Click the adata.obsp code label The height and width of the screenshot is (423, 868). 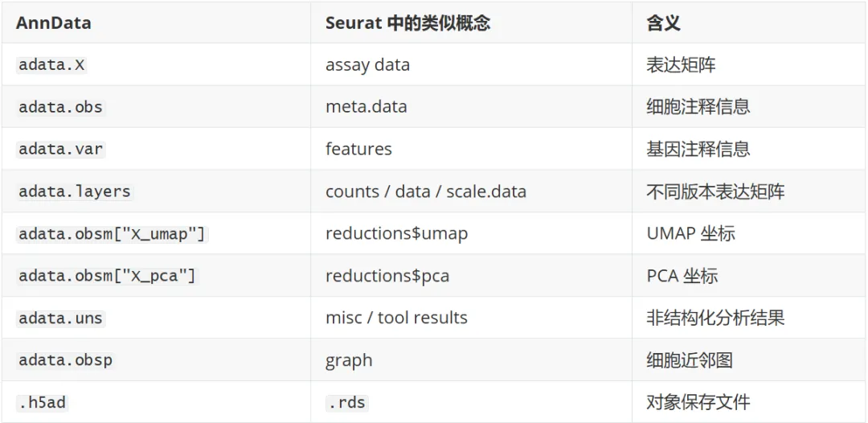tap(65, 360)
